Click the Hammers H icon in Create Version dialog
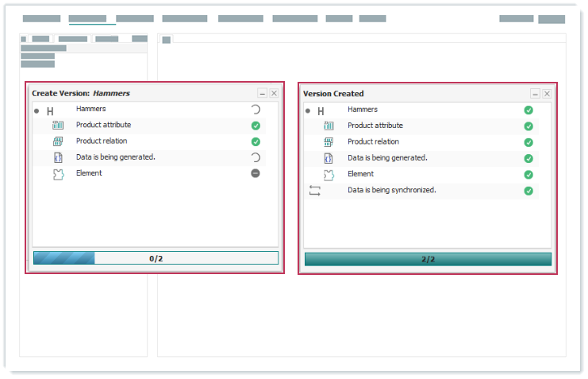The width and height of the screenshot is (588, 379). coord(50,112)
